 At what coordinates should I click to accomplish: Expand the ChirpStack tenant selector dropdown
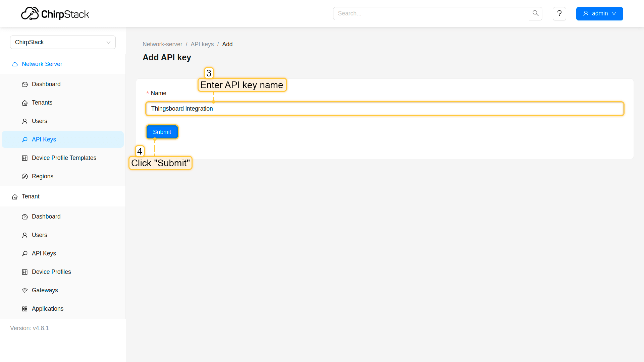[63, 42]
